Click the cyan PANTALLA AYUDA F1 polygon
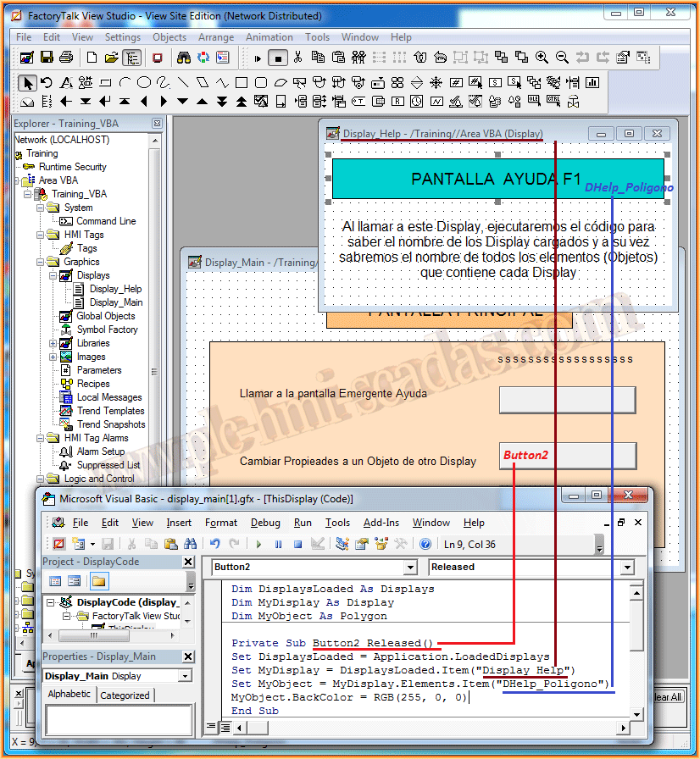700x759 pixels. coord(497,179)
